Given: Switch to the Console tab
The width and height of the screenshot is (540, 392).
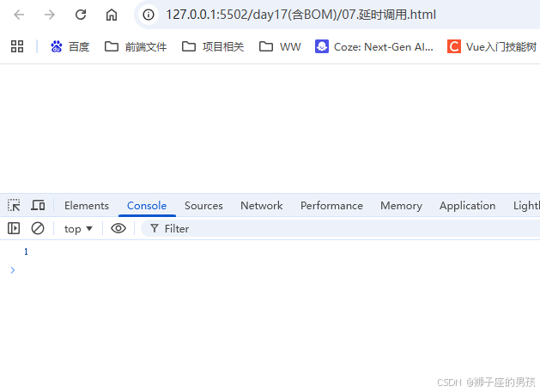Looking at the screenshot, I should 147,206.
